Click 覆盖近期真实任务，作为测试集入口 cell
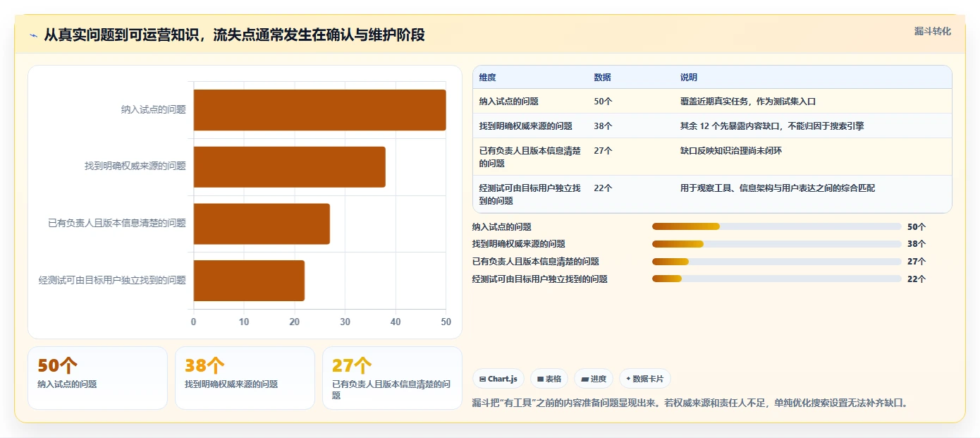 coord(748,102)
